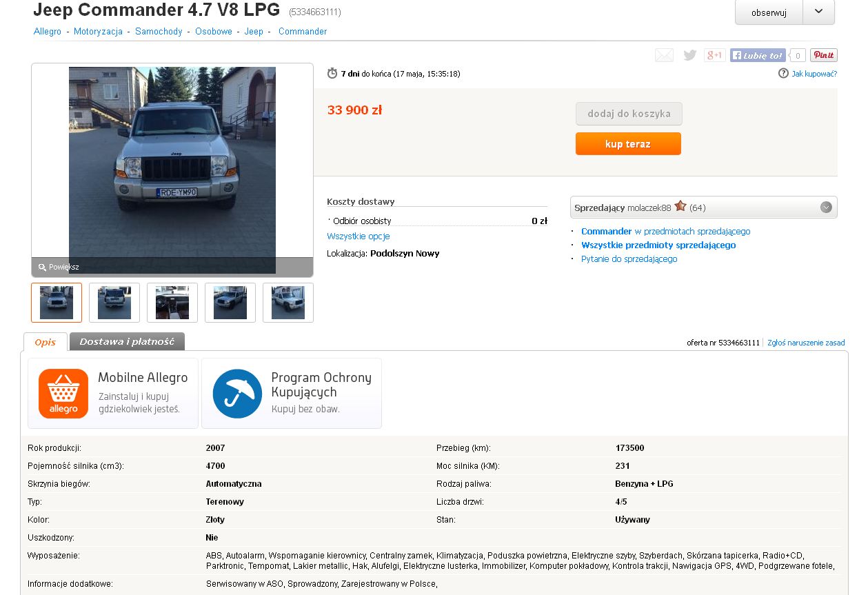The width and height of the screenshot is (868, 595).
Task: Expand the Sprzedający seller info panel
Action: 826,208
